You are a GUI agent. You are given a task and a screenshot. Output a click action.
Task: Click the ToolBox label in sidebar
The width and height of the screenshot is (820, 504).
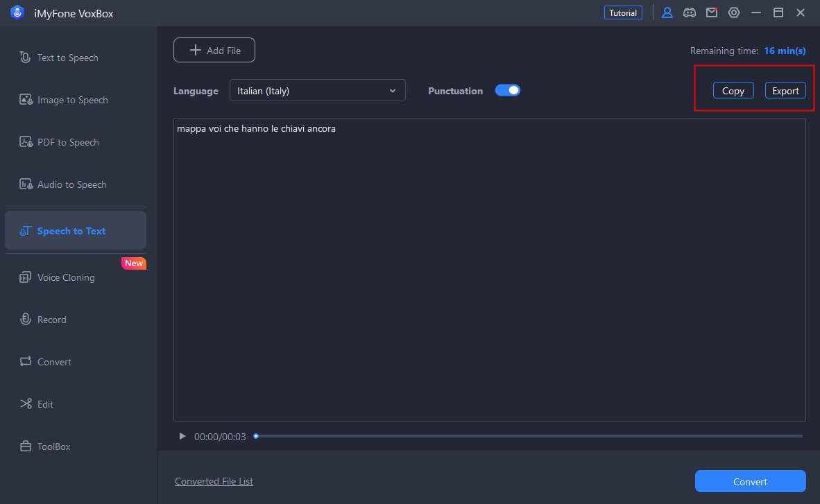(53, 446)
